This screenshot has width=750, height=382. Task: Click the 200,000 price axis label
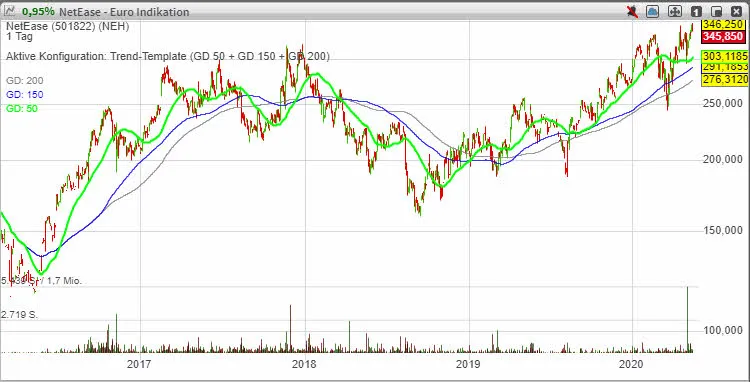tap(722, 160)
